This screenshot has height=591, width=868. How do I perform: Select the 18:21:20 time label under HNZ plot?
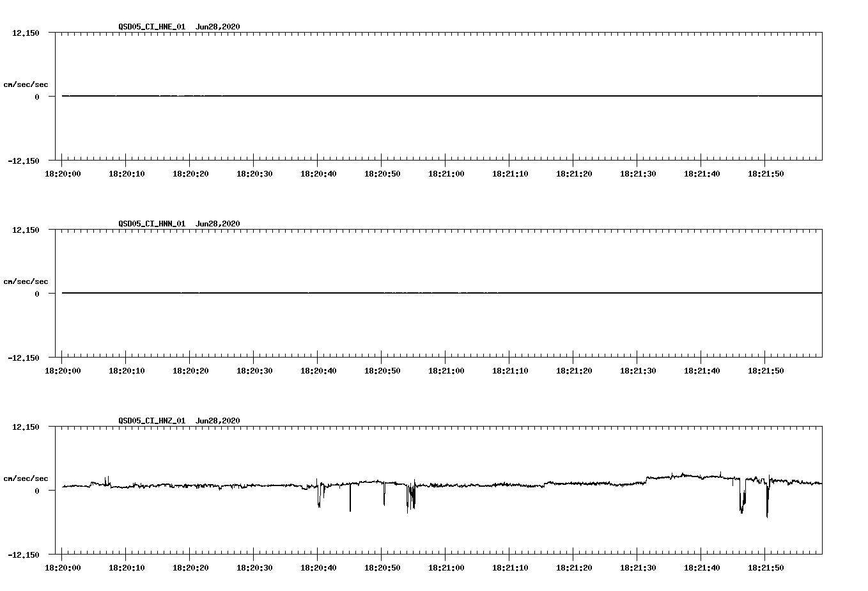click(574, 568)
